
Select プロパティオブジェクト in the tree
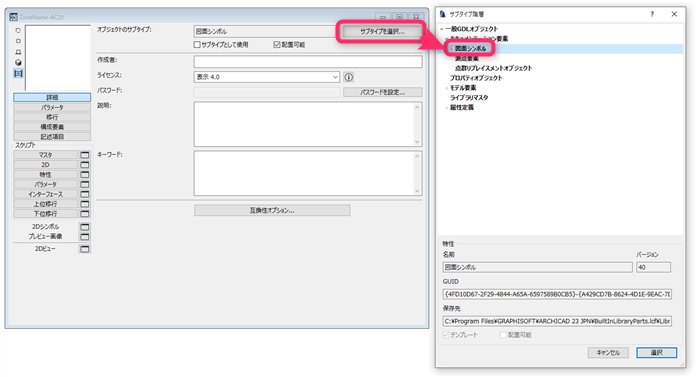(476, 78)
